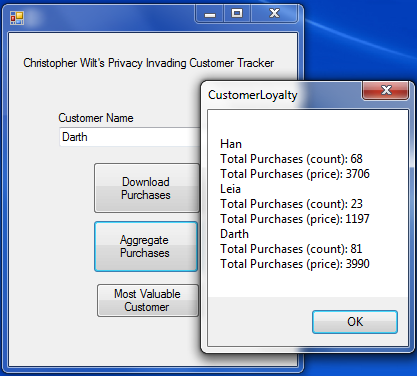417x376 pixels.
Task: Click the 'Leia' name line in dialog
Action: point(230,189)
